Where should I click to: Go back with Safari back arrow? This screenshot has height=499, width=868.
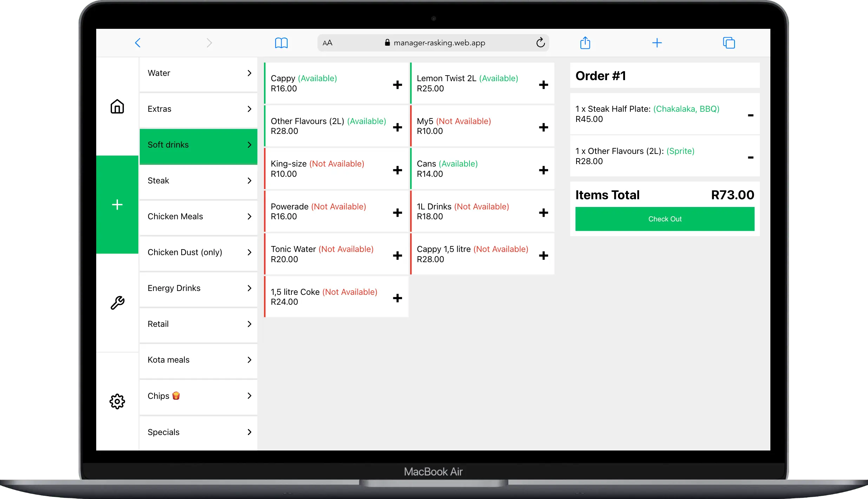(x=138, y=43)
